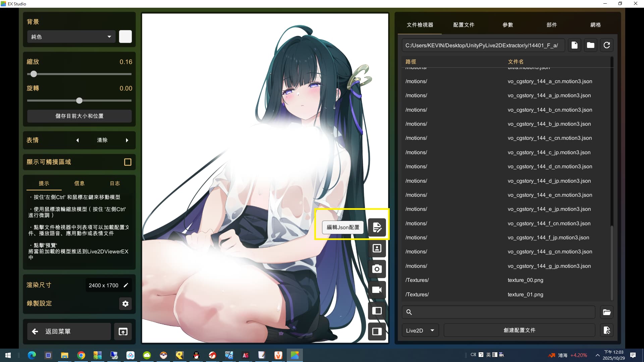The width and height of the screenshot is (644, 362).
Task: Click the white background color swatch
Action: click(x=125, y=37)
